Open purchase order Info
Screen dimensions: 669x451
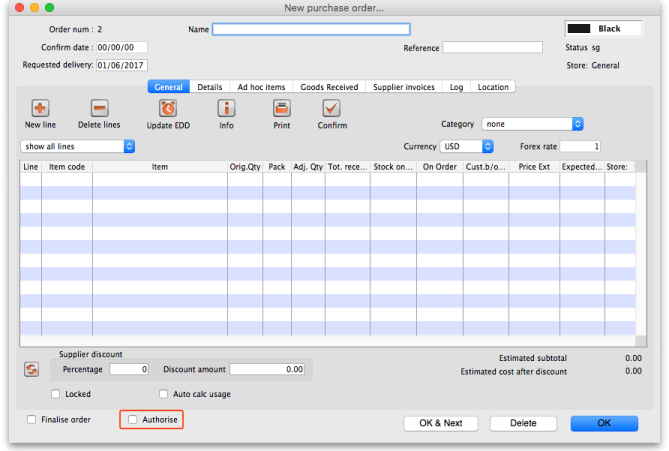pos(227,109)
